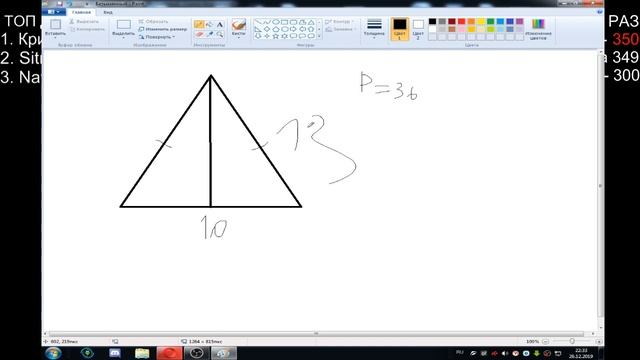Click the horizontal canvas scrollbar

point(316,333)
